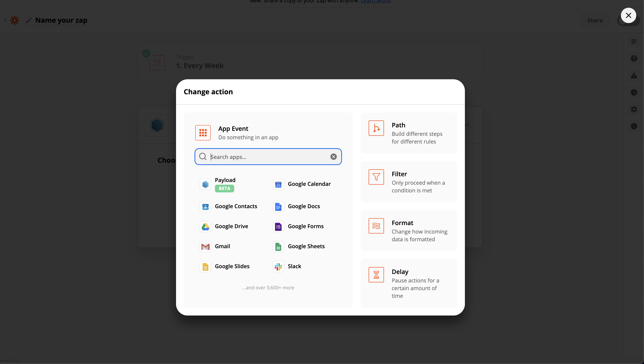Viewport: 644px width, 364px height.
Task: Click the Share button
Action: tap(595, 20)
